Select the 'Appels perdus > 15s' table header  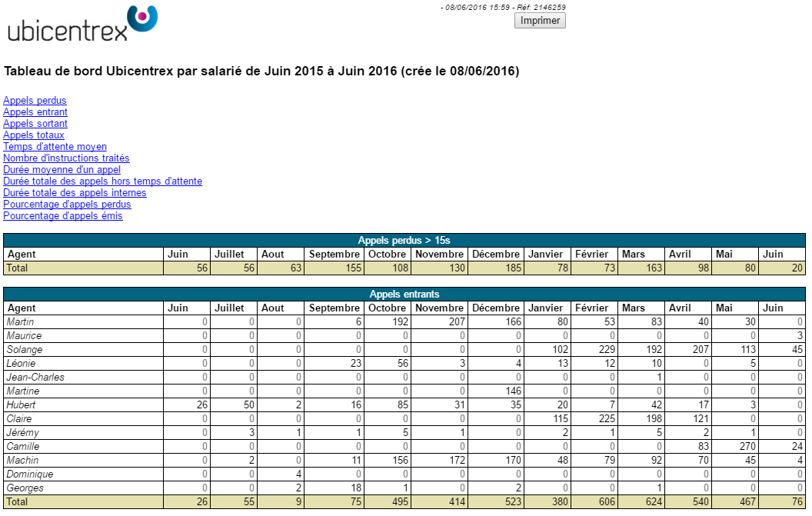(x=404, y=241)
